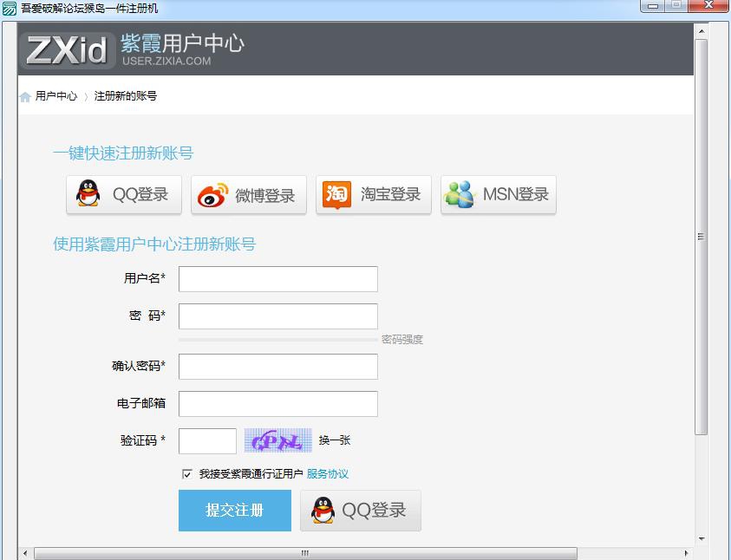This screenshot has width=731, height=560.
Task: Click the horizontal scrollbar thumb
Action: pyautogui.click(x=305, y=553)
